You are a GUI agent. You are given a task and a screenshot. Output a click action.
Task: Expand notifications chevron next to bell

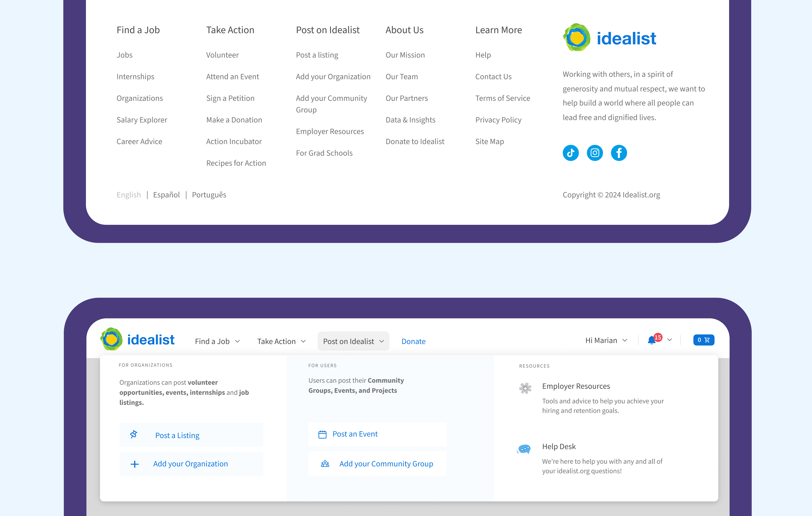tap(670, 340)
